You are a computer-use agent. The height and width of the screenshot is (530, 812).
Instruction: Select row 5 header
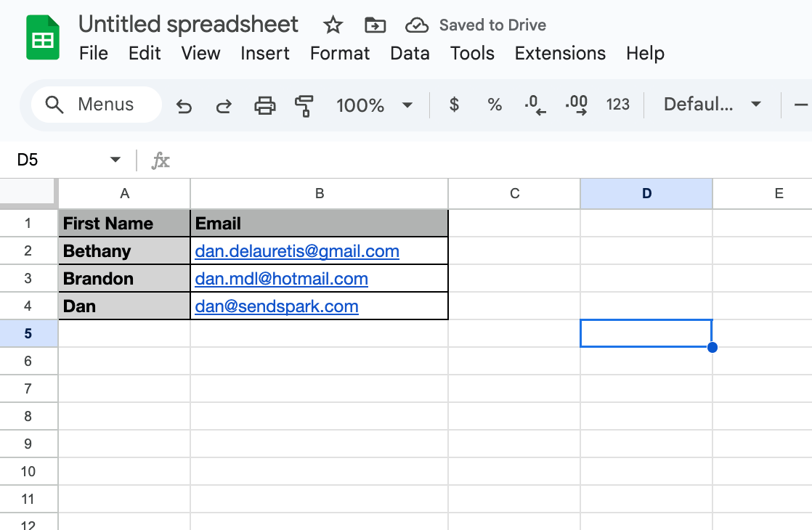click(x=28, y=333)
